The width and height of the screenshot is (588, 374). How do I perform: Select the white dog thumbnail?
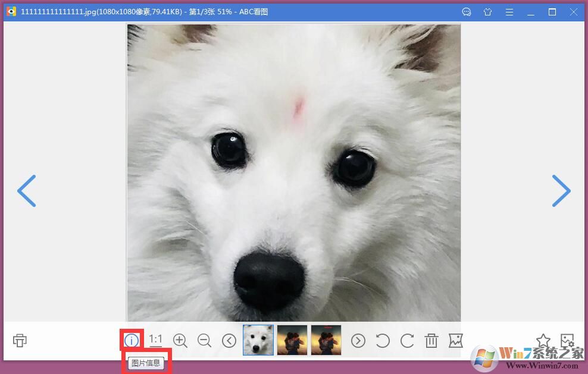[x=258, y=340]
